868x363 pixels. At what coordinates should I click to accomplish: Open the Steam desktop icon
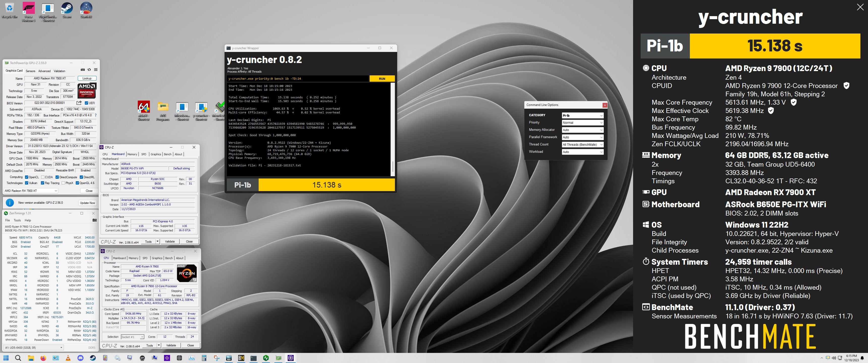pyautogui.click(x=67, y=10)
